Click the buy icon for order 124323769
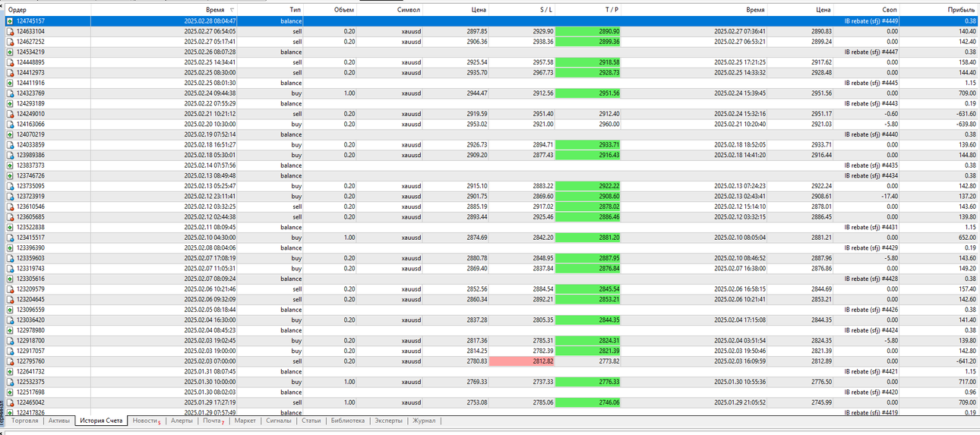Image resolution: width=980 pixels, height=435 pixels. pyautogui.click(x=10, y=93)
